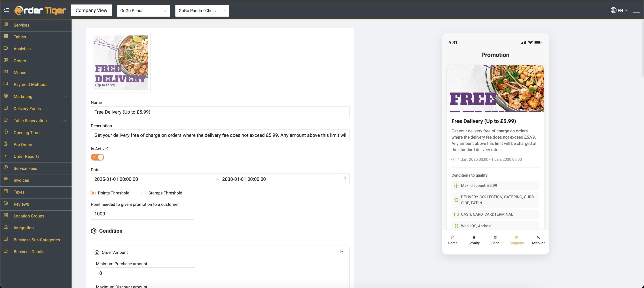Click the globe language icon
644x288 pixels.
point(613,10)
